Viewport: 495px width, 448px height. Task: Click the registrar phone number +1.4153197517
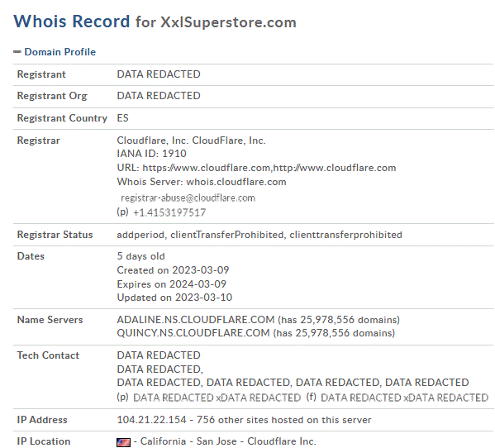pos(169,212)
